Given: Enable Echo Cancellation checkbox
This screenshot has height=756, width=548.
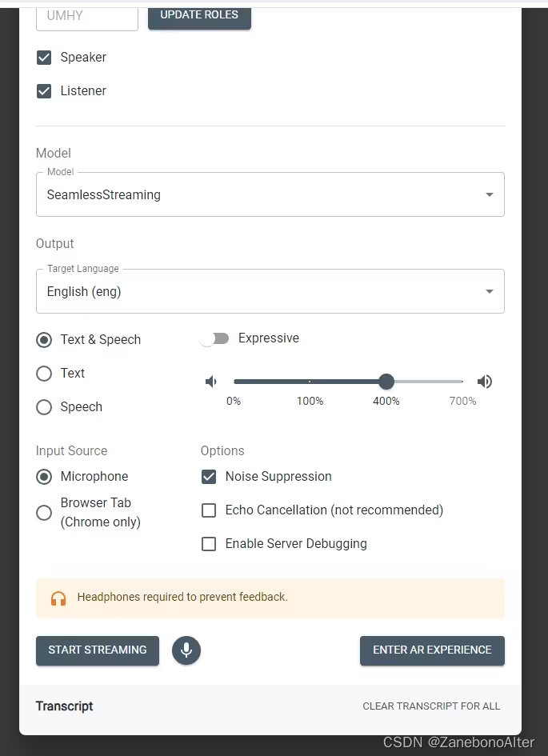Looking at the screenshot, I should click(209, 510).
